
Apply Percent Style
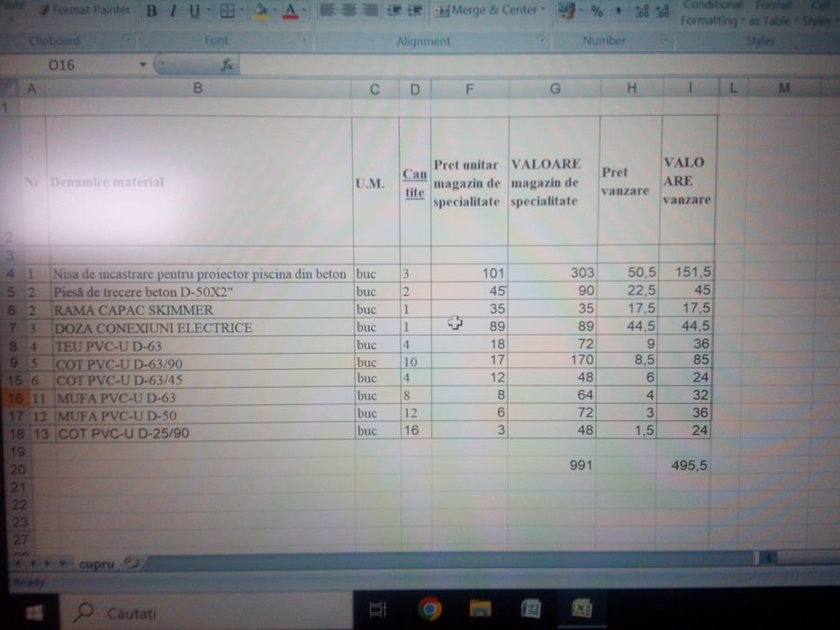(x=597, y=11)
